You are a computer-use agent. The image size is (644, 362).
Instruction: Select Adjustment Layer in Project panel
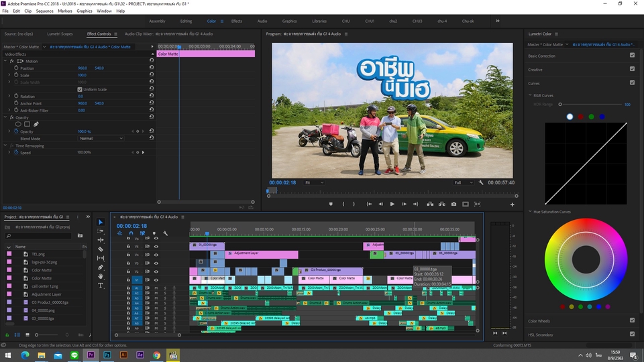pyautogui.click(x=46, y=294)
